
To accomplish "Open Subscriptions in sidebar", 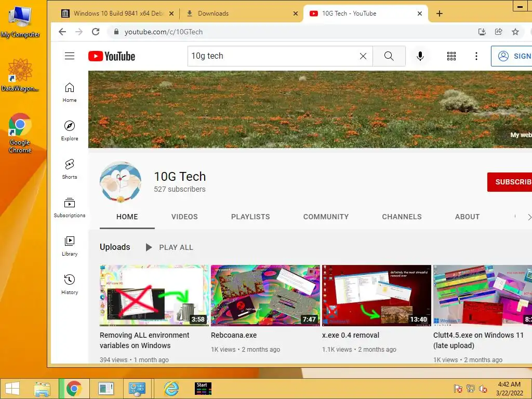I will 70,207.
